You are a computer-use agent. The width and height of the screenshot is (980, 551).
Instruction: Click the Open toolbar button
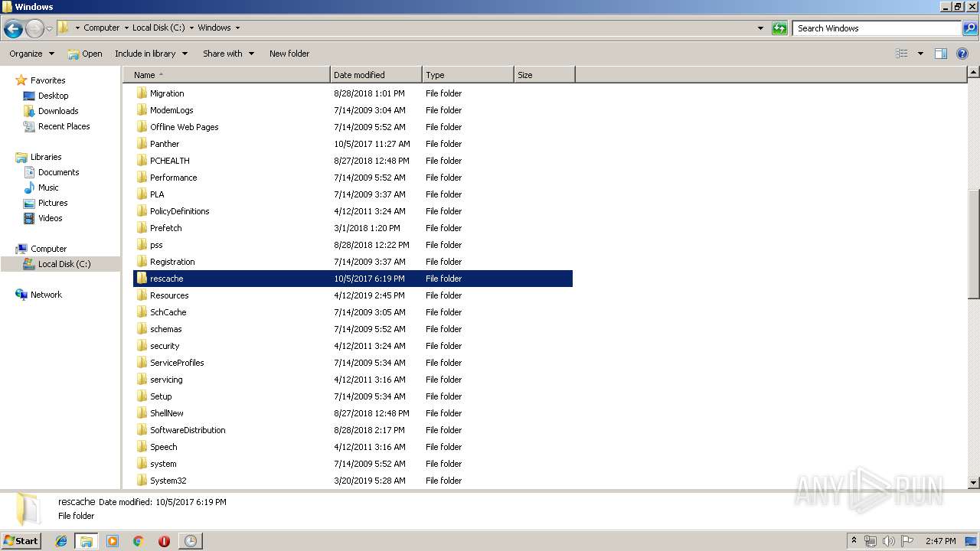[84, 54]
